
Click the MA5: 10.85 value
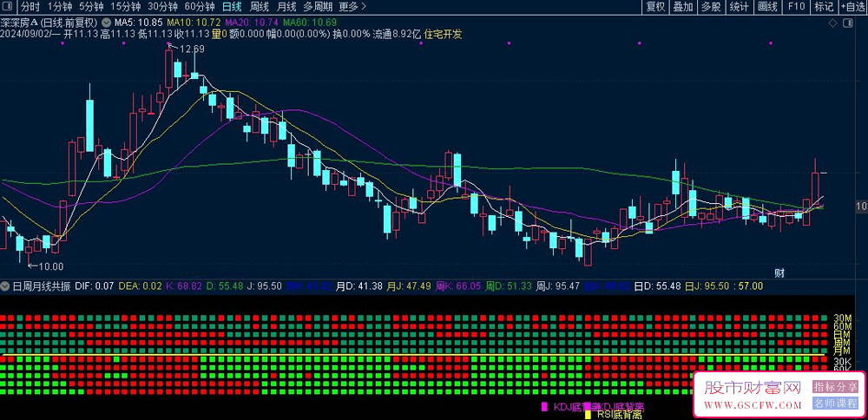tap(138, 23)
